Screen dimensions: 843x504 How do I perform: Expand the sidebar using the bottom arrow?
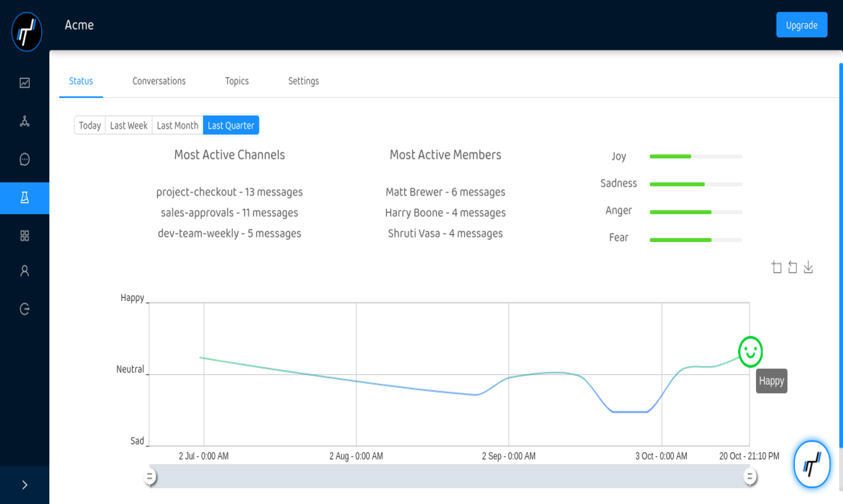[25, 485]
